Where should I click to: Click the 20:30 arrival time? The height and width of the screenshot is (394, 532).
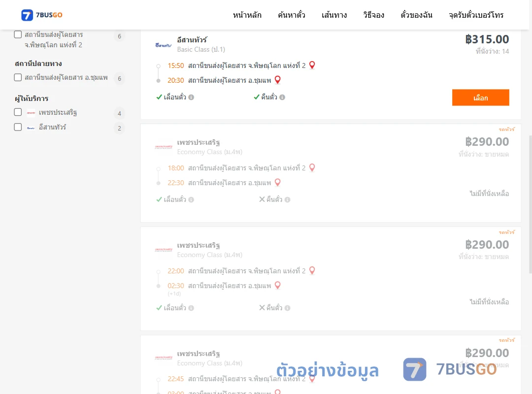176,80
